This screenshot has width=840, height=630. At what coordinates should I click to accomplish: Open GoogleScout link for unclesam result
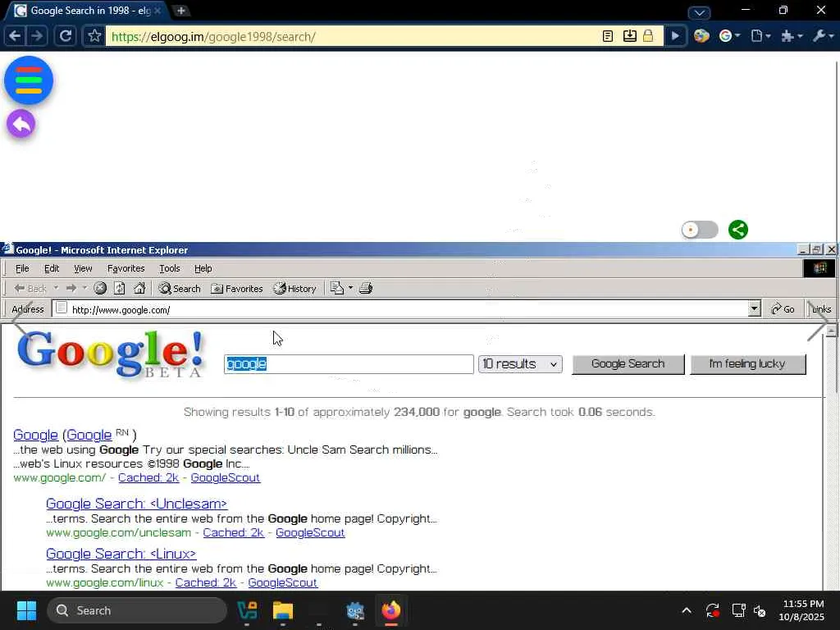tap(310, 532)
